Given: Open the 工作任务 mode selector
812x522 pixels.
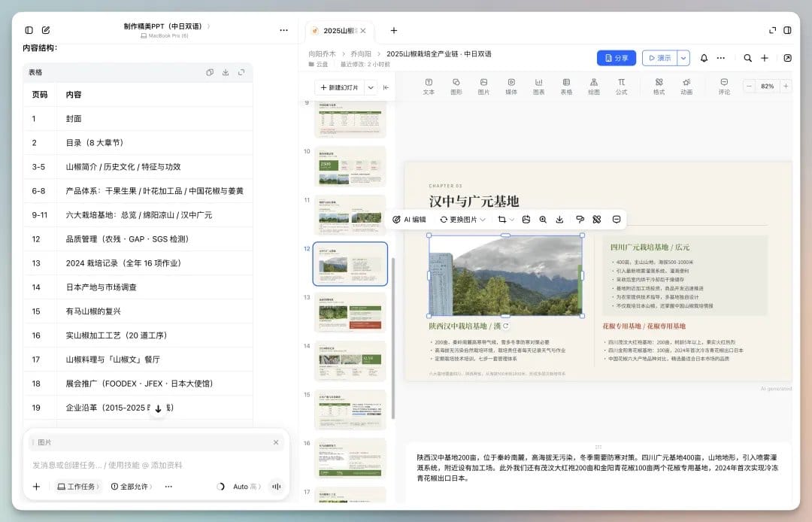Looking at the screenshot, I should tap(79, 486).
